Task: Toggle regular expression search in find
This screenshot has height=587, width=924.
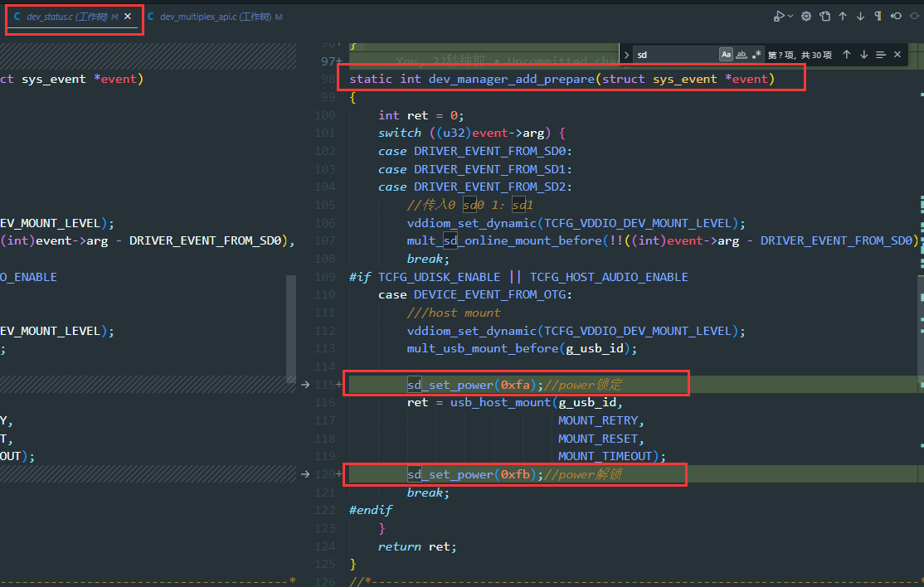Action: click(756, 55)
